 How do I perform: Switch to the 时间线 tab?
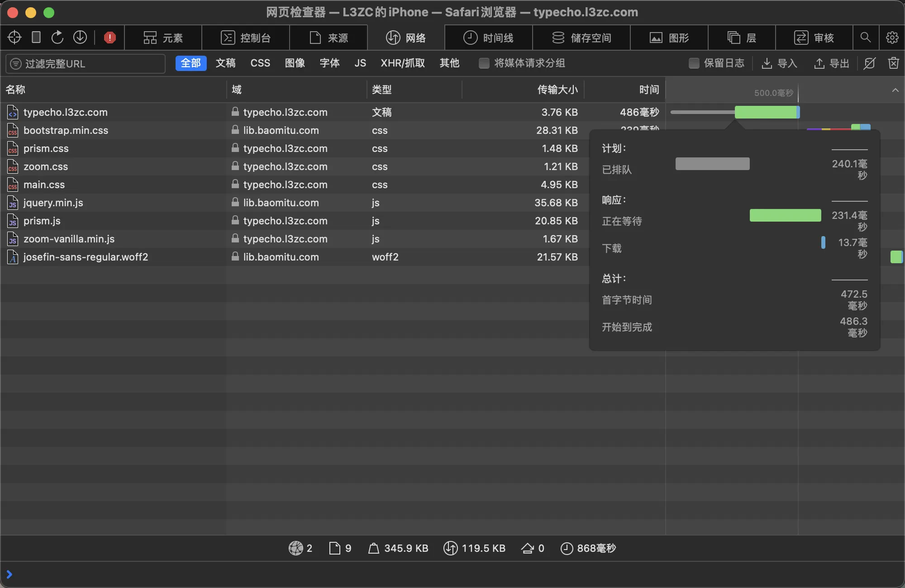coord(489,38)
